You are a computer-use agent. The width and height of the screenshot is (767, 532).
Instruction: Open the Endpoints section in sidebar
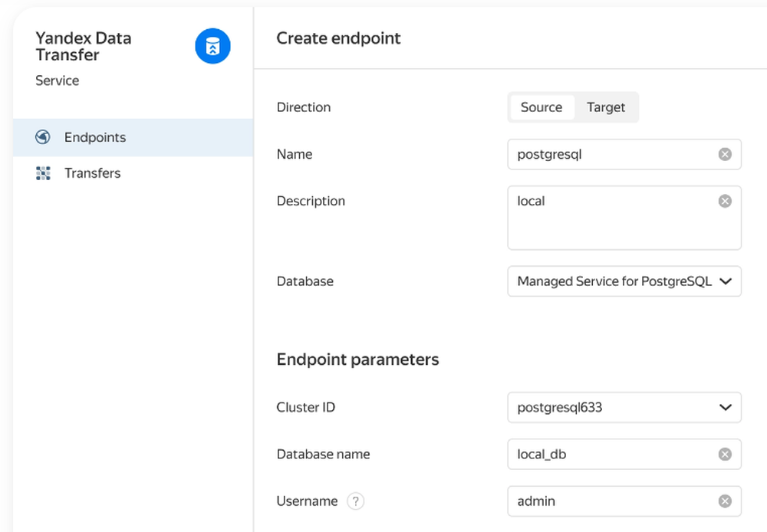click(x=133, y=137)
